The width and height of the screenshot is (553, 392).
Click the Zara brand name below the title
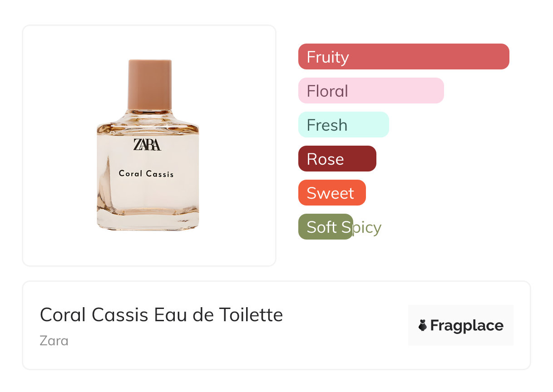pos(54,340)
